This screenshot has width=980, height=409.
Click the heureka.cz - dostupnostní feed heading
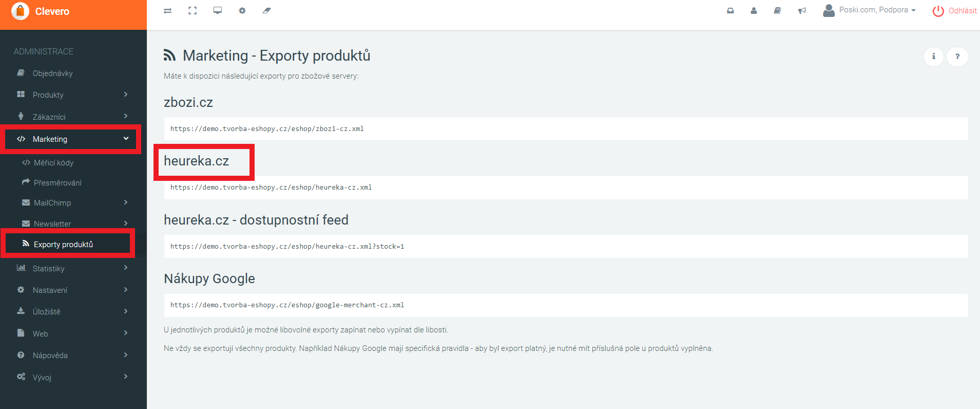pyautogui.click(x=256, y=220)
